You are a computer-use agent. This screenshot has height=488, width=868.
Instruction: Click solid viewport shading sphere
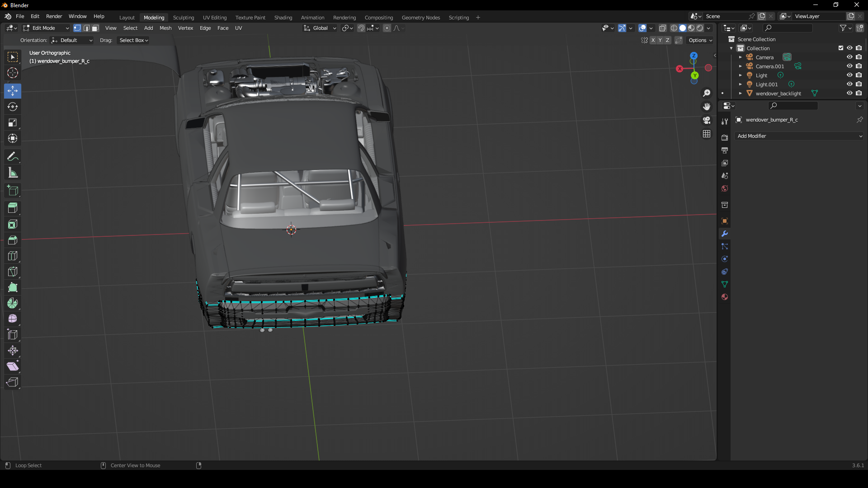coord(683,28)
